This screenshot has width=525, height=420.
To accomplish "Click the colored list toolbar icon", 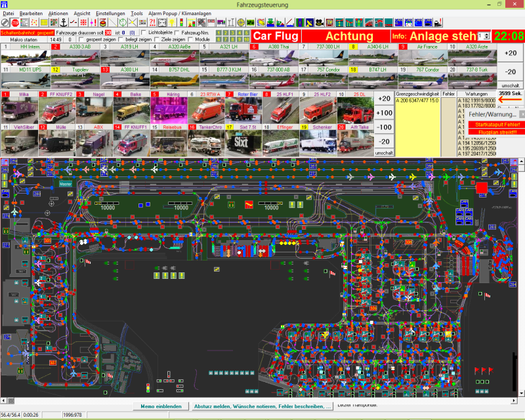I will coord(24,23).
